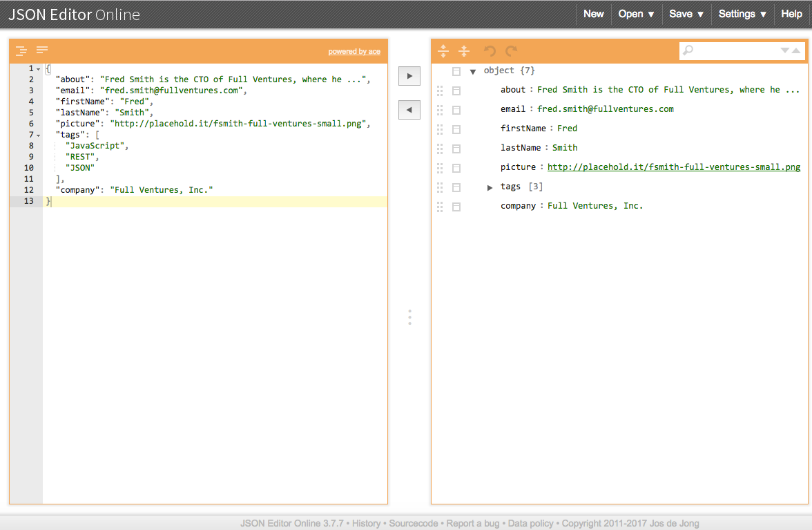Click the search magnifier icon
This screenshot has width=812, height=530.
(x=687, y=50)
